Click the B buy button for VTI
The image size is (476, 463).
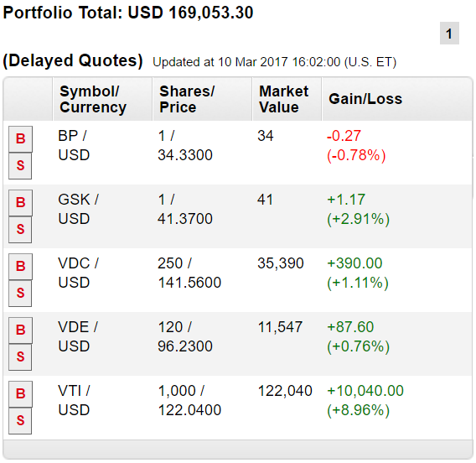coord(20,394)
